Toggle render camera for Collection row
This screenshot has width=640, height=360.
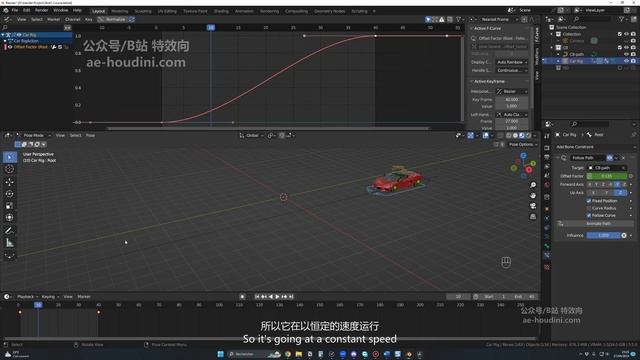coord(633,34)
